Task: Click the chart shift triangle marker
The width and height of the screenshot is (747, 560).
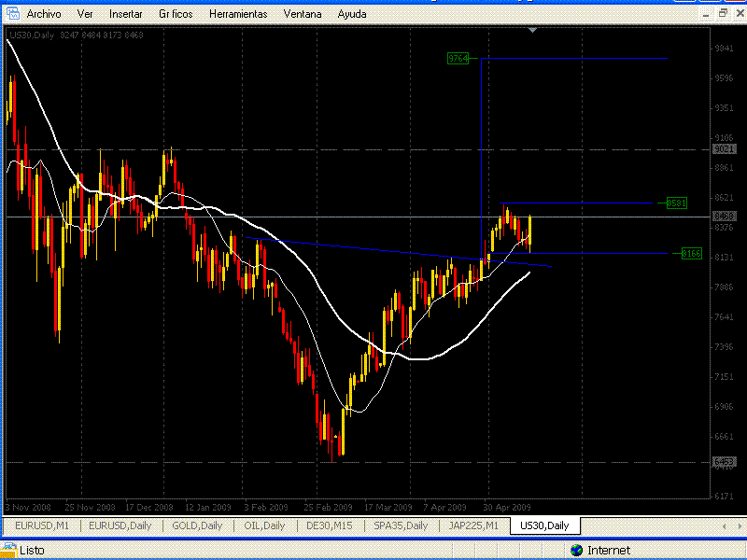Action: point(532,30)
